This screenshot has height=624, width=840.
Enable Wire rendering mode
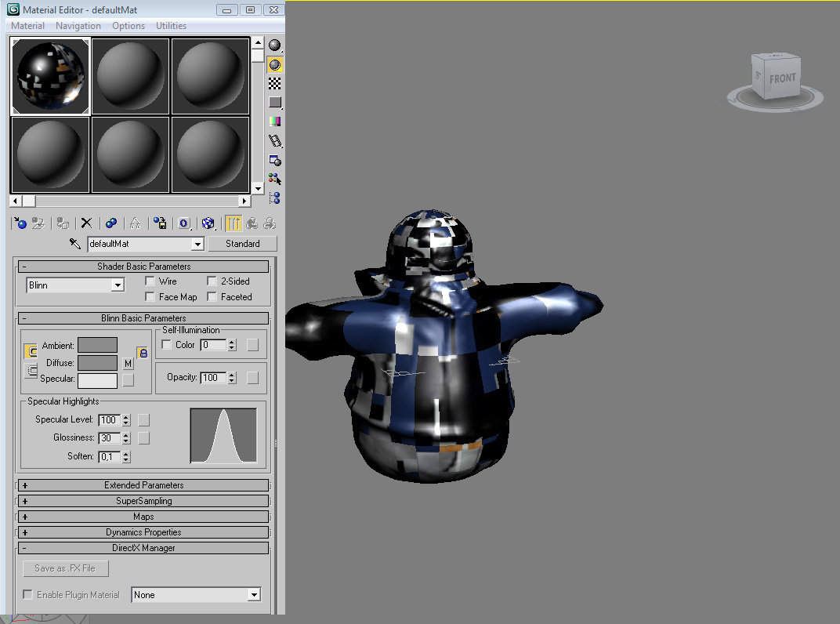click(x=149, y=281)
